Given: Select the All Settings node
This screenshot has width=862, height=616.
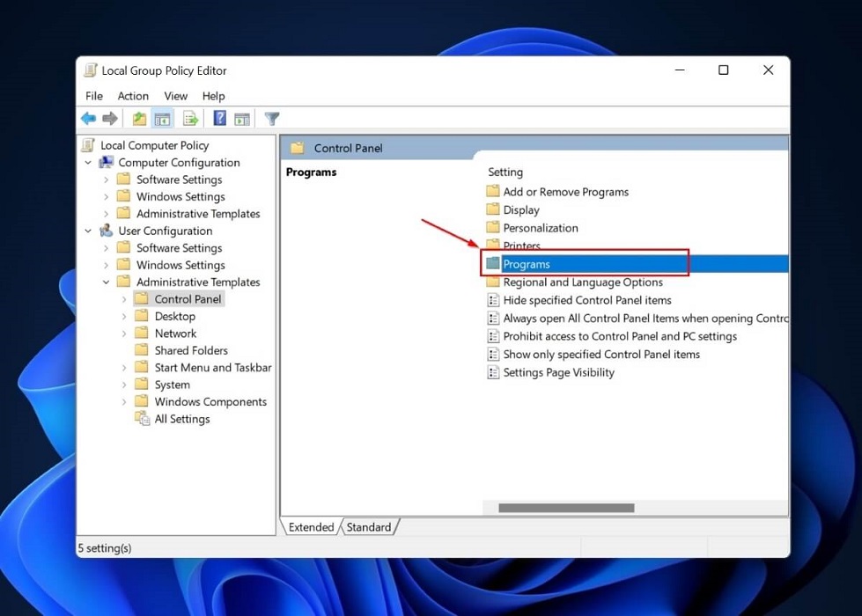Looking at the screenshot, I should (182, 418).
